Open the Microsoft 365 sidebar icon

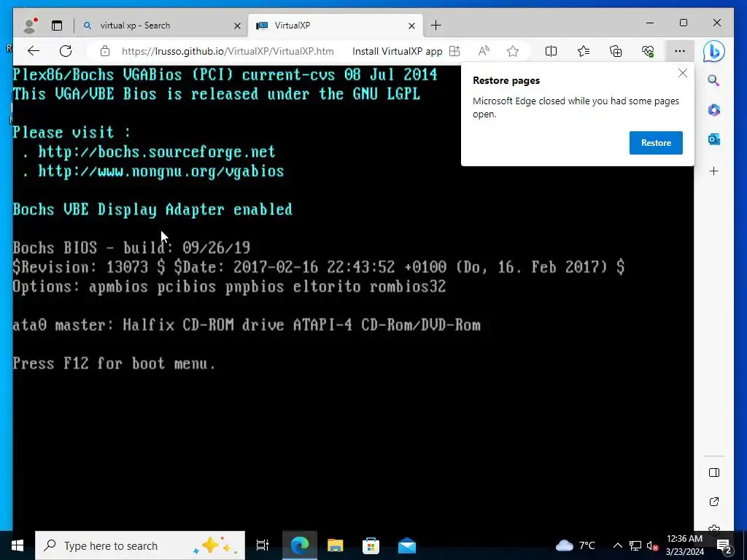[713, 110]
